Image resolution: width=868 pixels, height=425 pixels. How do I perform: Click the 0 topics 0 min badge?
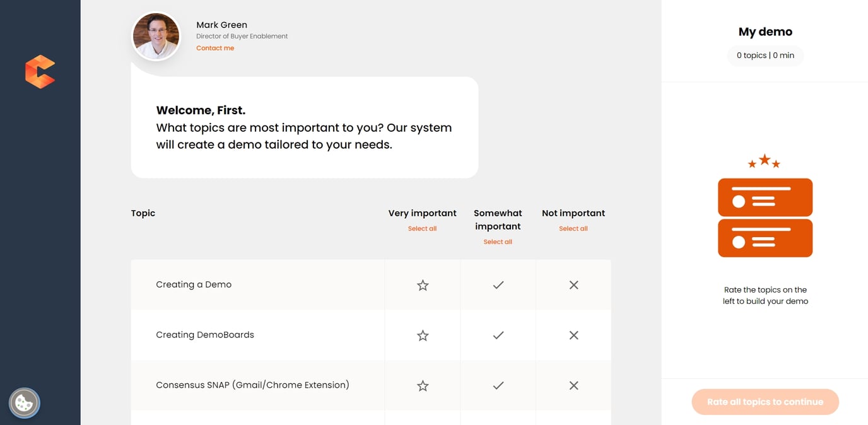coord(765,55)
